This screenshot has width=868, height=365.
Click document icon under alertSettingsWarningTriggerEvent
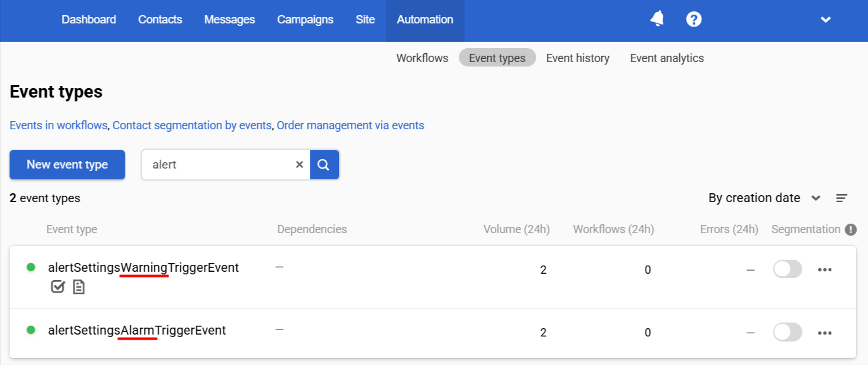pyautogui.click(x=79, y=287)
